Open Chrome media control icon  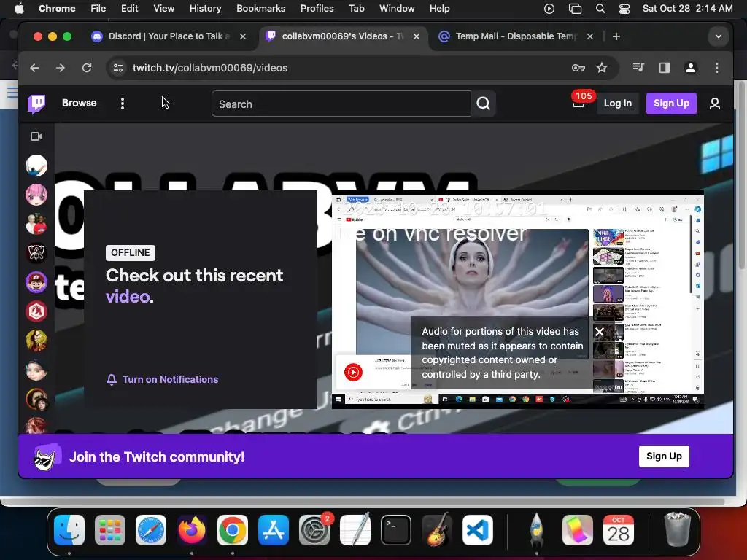(x=638, y=68)
